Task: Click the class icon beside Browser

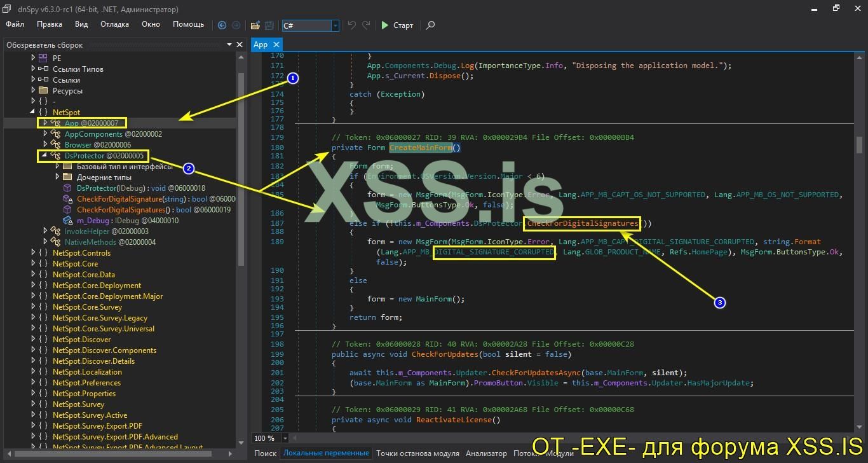Action: point(55,145)
